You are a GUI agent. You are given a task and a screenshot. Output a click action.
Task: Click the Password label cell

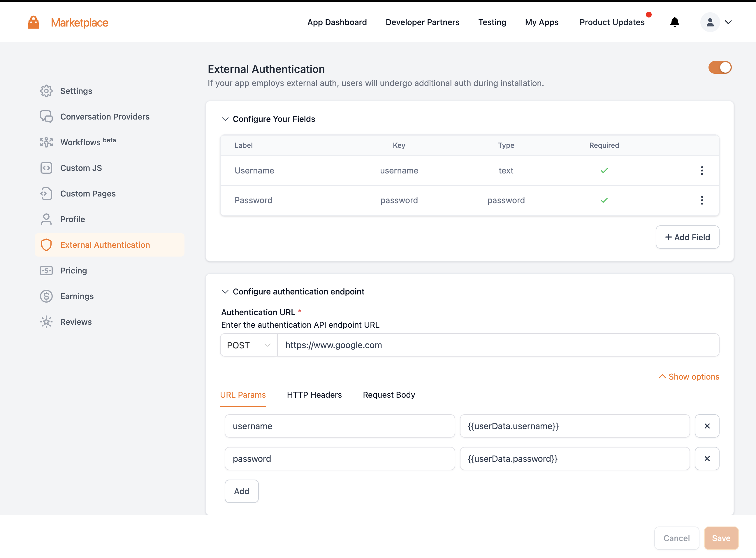pyautogui.click(x=253, y=200)
